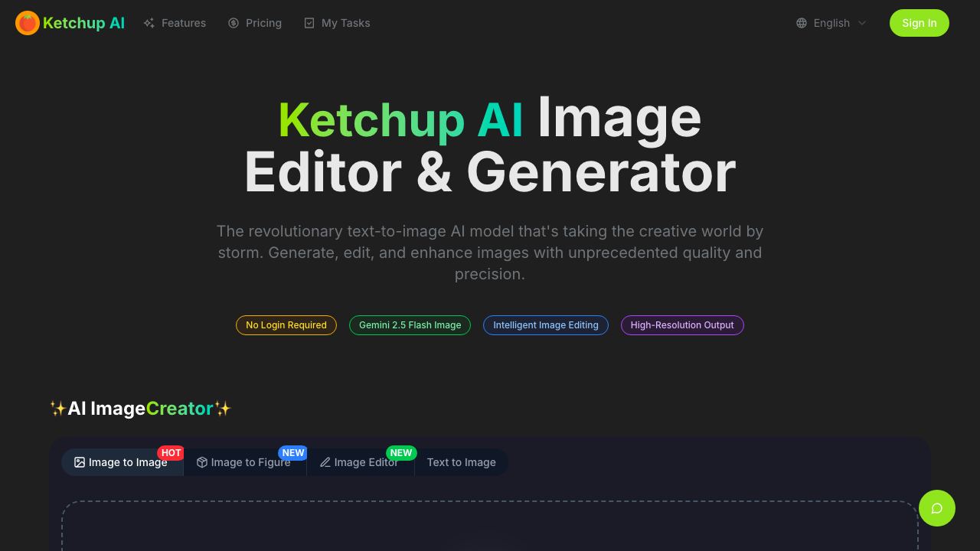Click the Gemini 2.5 Flash Image badge
The width and height of the screenshot is (980, 551).
[x=410, y=325]
